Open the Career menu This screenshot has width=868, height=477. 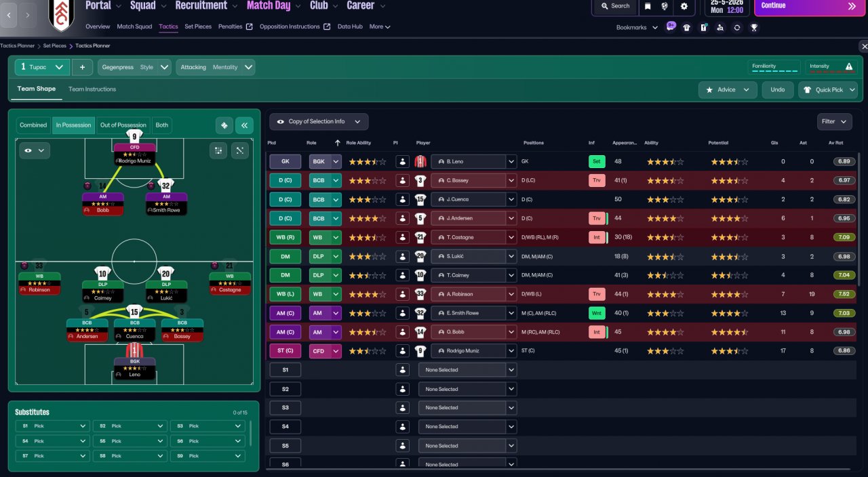(366, 6)
